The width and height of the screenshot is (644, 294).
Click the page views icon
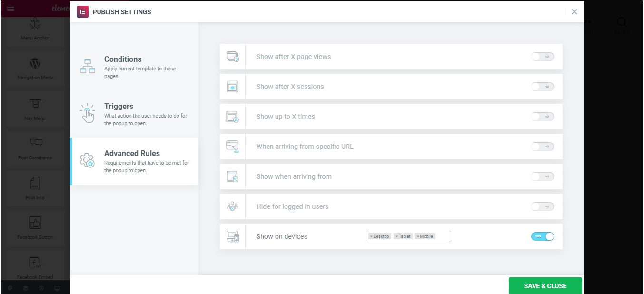[232, 57]
